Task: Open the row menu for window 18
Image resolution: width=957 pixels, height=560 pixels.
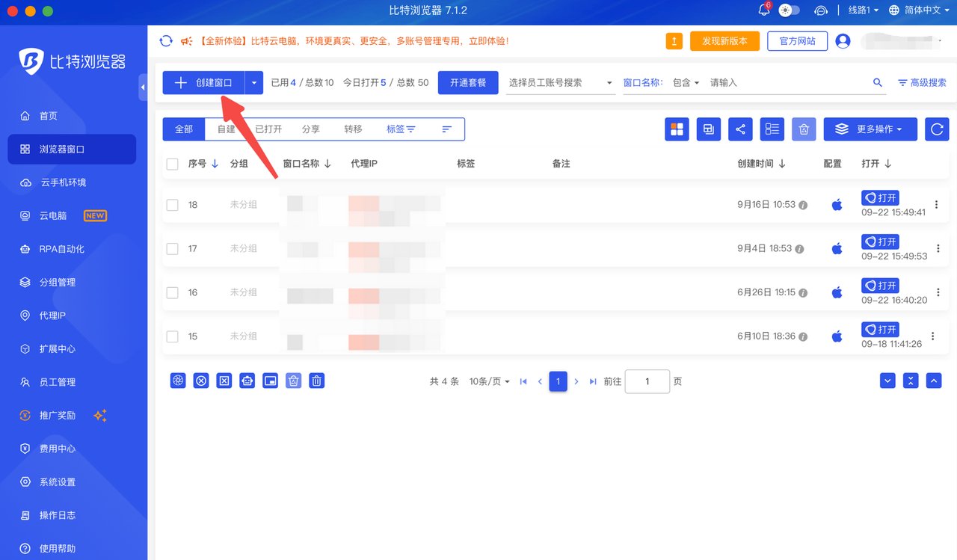Action: [x=937, y=205]
